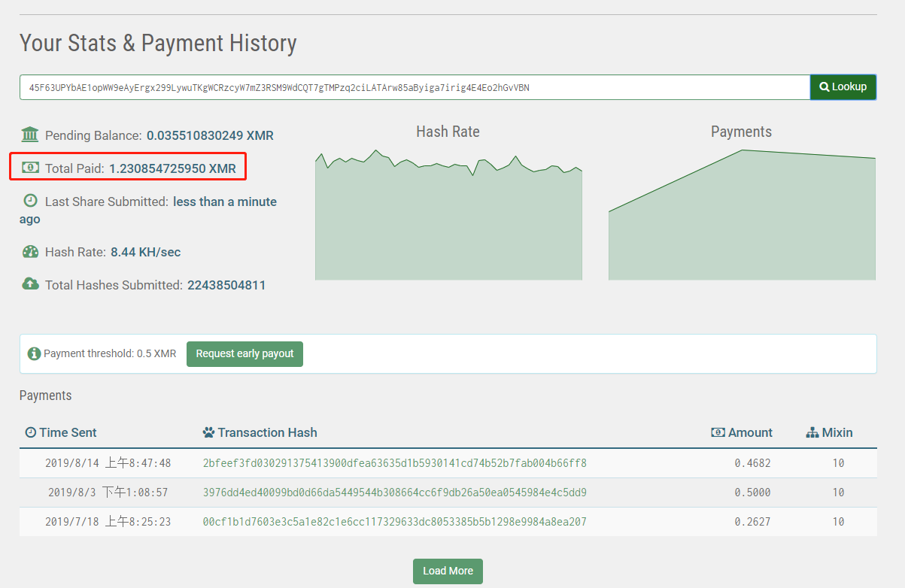Click the Mixin value in the 2019/8/14 row
905x588 pixels.
click(x=838, y=463)
